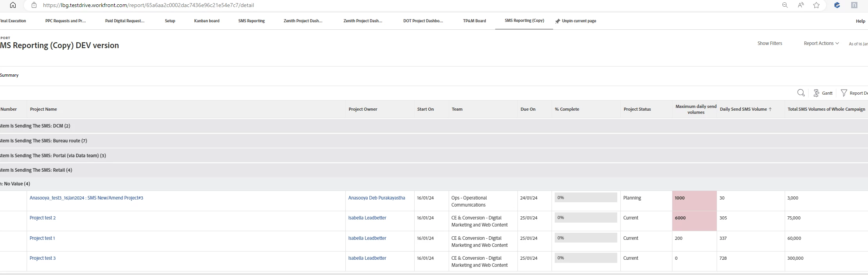Sort by Due On column header
Viewport: 868px width, 275px height.
pyautogui.click(x=528, y=109)
